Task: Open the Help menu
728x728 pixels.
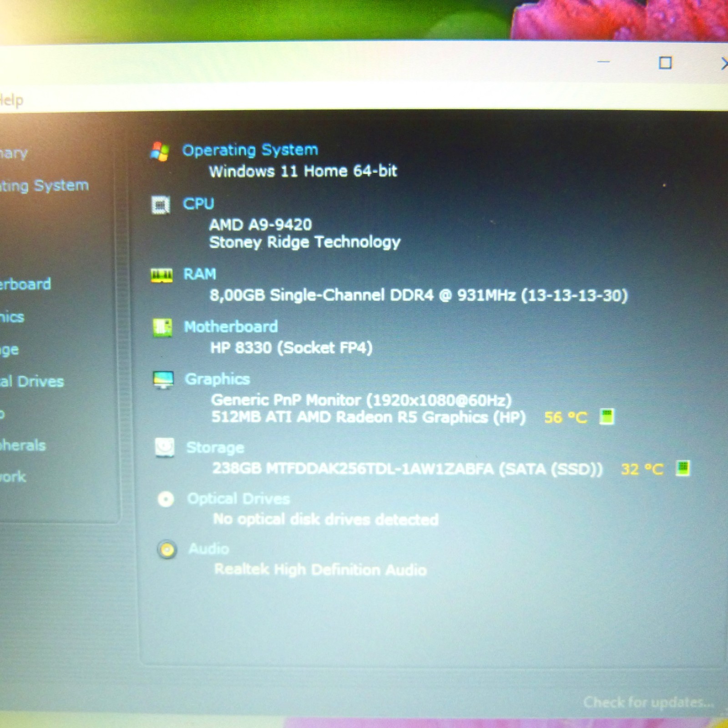Action: 11,100
